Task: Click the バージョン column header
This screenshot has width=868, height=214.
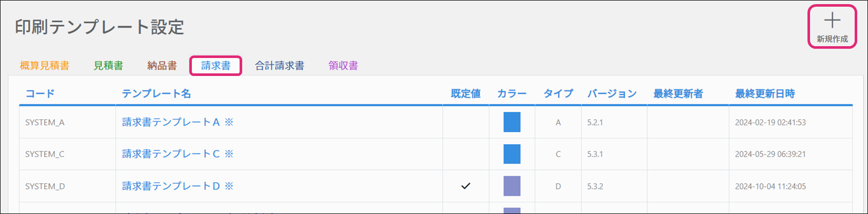Action: click(612, 94)
